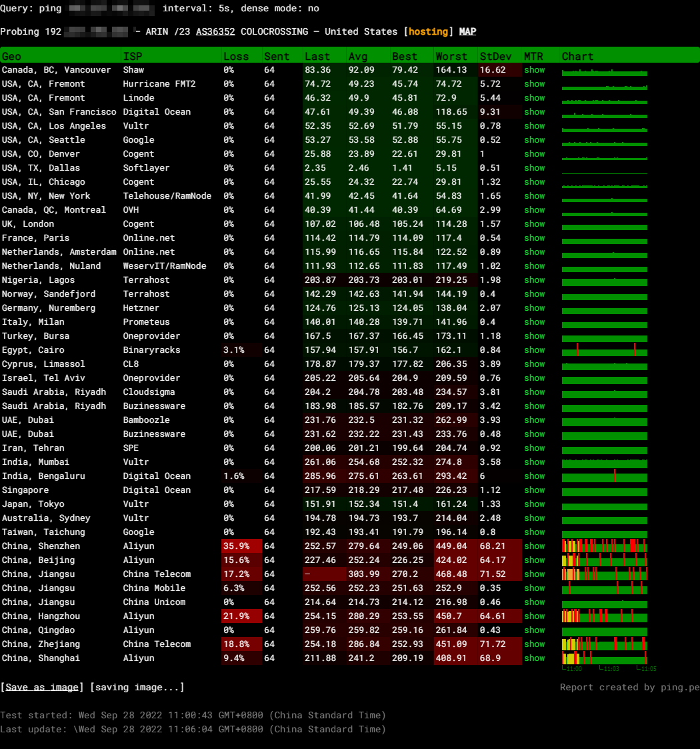
Task: Show MTR for San Francisco Digital Ocean
Action: pos(534,112)
